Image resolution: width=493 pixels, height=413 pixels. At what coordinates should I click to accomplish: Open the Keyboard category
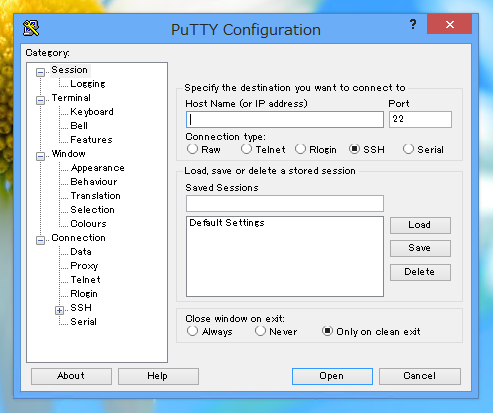(x=92, y=112)
